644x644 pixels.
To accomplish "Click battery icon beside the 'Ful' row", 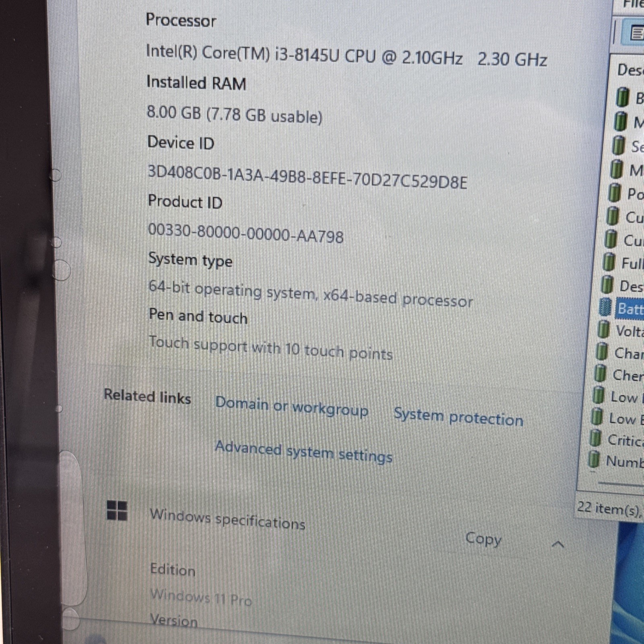I will click(609, 262).
